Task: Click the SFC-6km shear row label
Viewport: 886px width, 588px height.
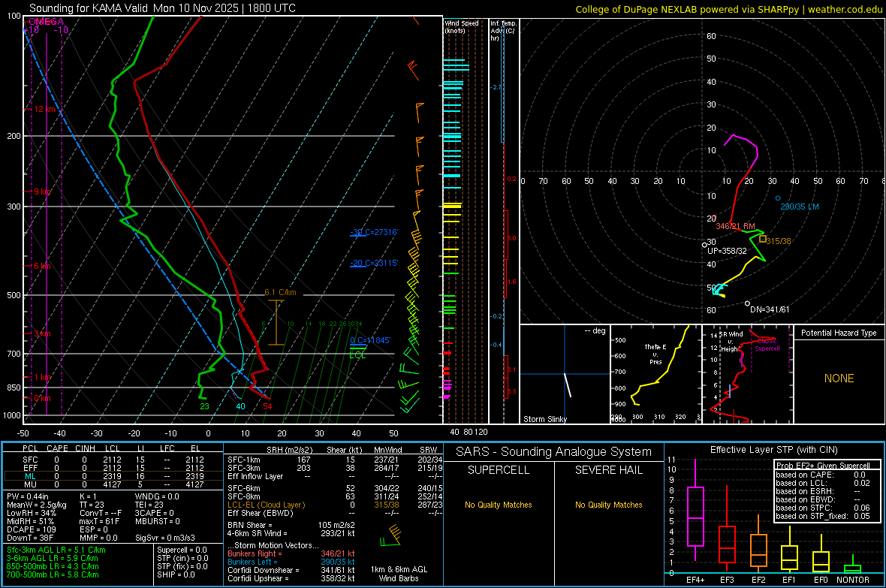Action: tap(244, 488)
